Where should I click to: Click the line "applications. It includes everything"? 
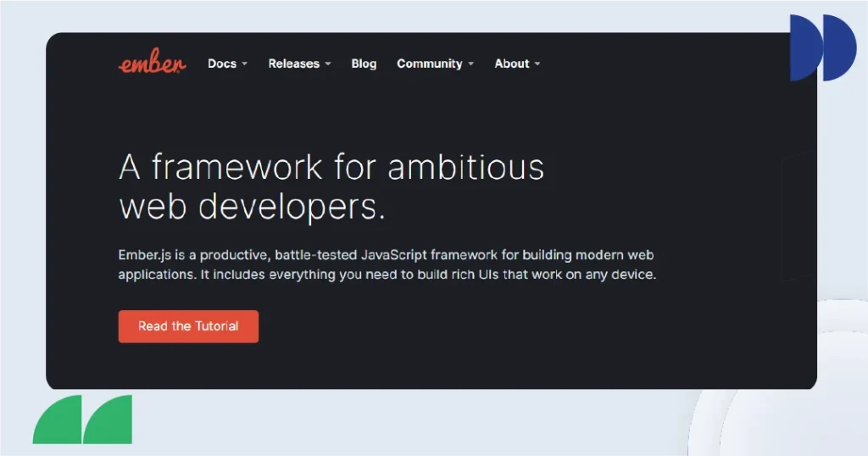click(387, 275)
